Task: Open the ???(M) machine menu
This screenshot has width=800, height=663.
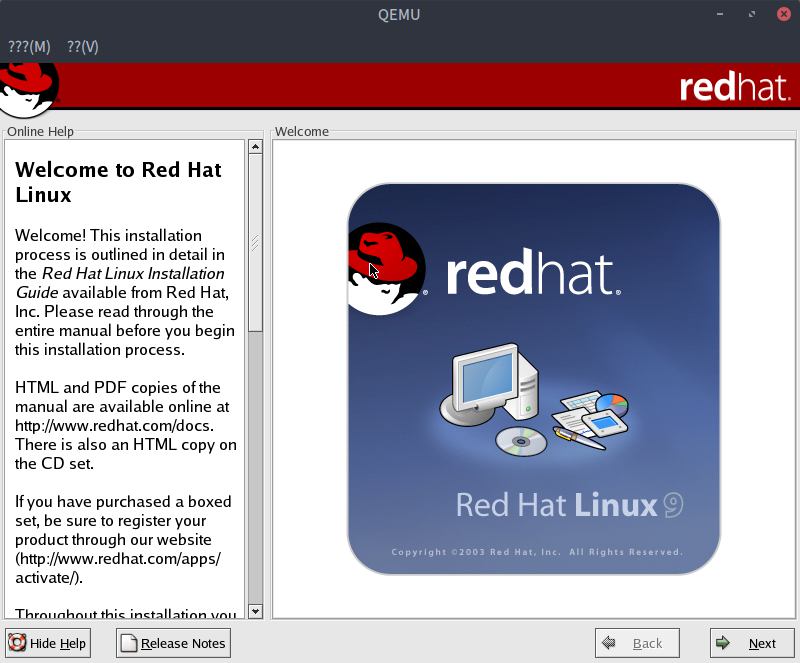Action: pos(29,47)
